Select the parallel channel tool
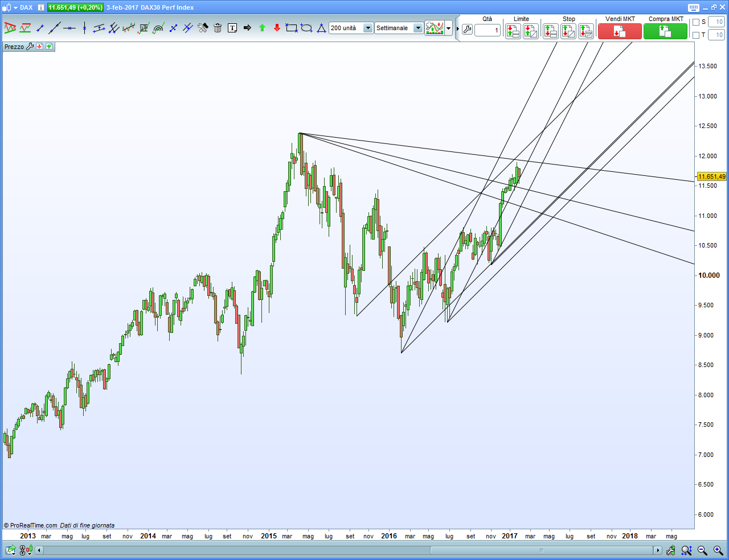729x560 pixels. [x=99, y=28]
